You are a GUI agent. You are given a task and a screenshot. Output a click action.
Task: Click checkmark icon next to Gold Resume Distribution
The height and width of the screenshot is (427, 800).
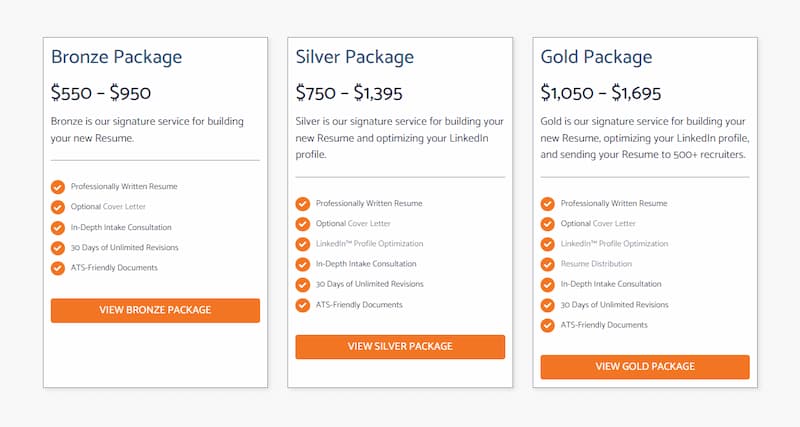pos(547,264)
